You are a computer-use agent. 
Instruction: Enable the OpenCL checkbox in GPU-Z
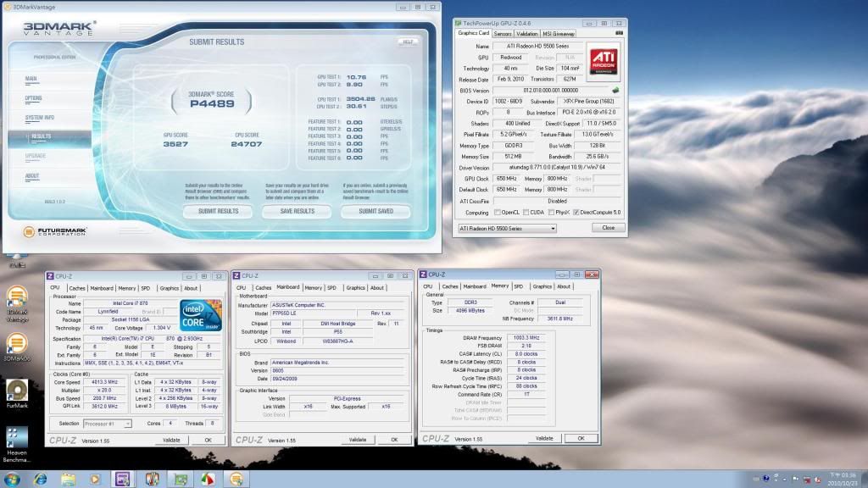tap(497, 212)
